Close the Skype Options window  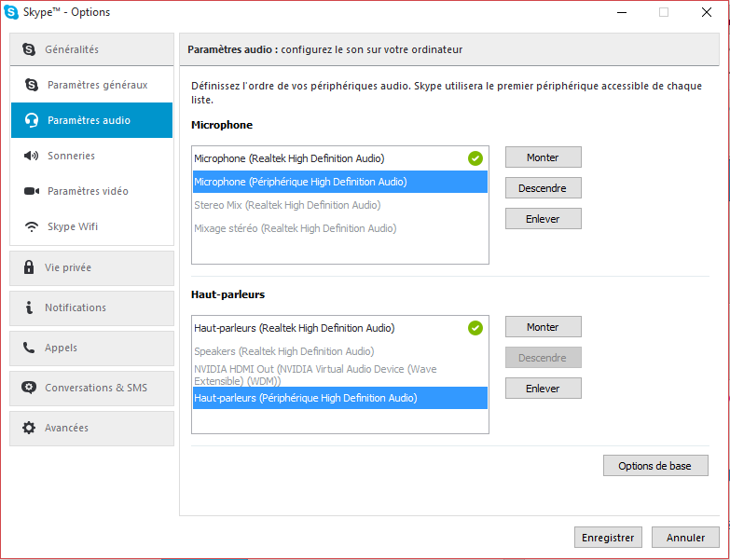pyautogui.click(x=707, y=12)
